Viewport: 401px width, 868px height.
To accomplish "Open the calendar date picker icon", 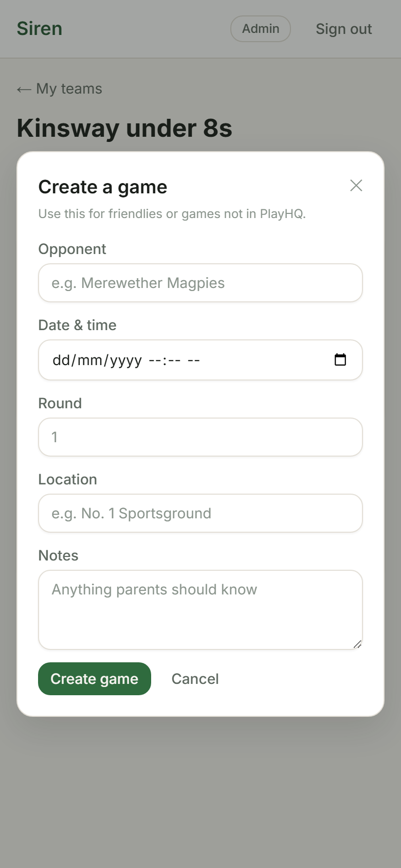I will 340,359.
